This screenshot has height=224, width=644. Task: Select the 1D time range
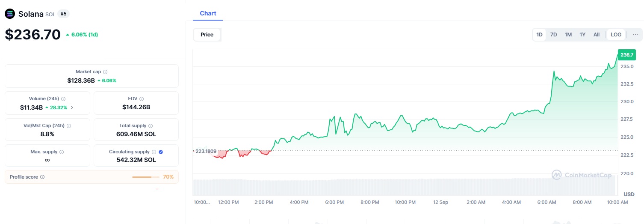pyautogui.click(x=540, y=35)
